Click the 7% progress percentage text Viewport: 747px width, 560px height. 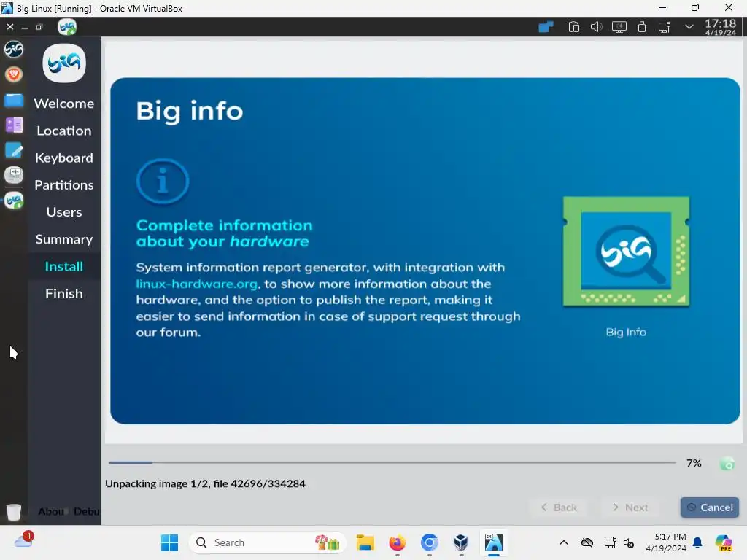pyautogui.click(x=694, y=463)
